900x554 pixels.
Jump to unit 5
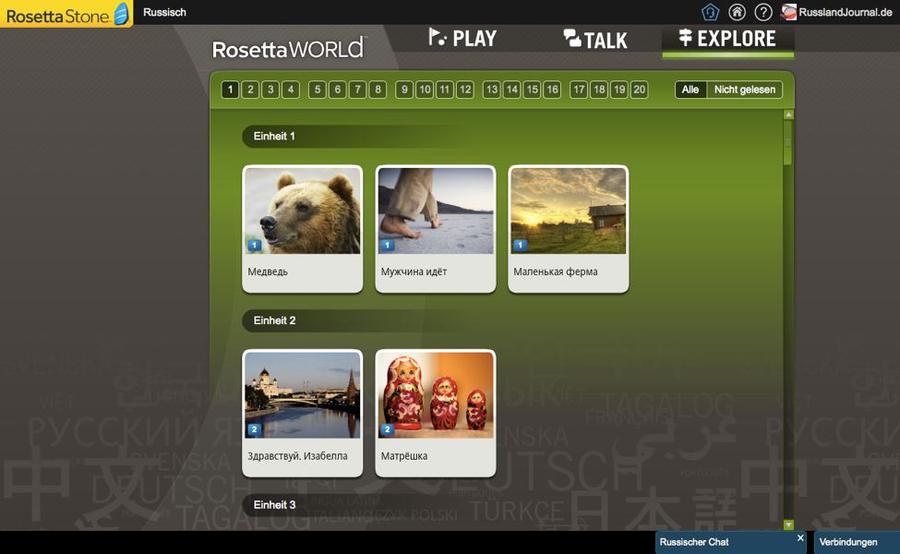(317, 90)
